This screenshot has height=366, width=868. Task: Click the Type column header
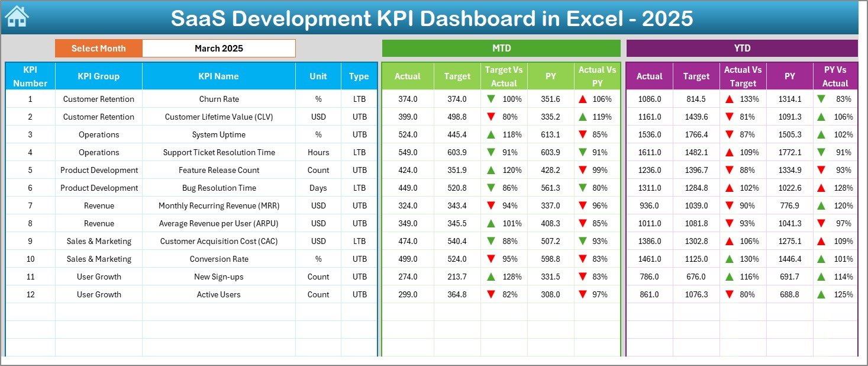click(x=359, y=76)
